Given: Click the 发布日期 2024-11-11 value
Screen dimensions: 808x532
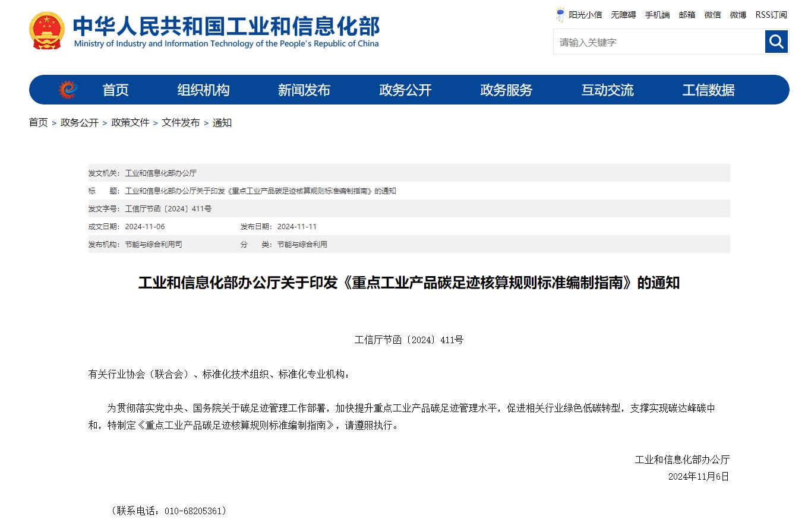Looking at the screenshot, I should [297, 226].
